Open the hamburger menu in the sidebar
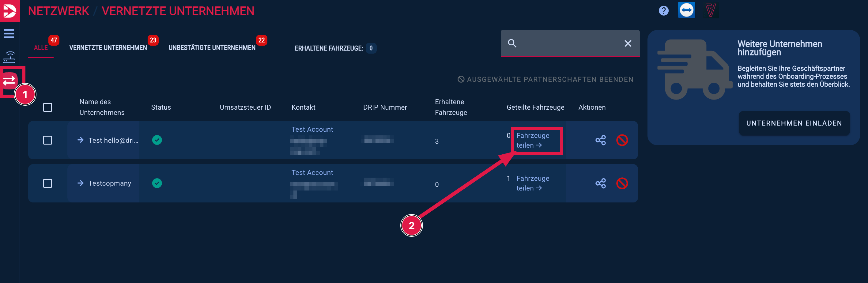The height and width of the screenshot is (283, 868). pyautogui.click(x=9, y=34)
